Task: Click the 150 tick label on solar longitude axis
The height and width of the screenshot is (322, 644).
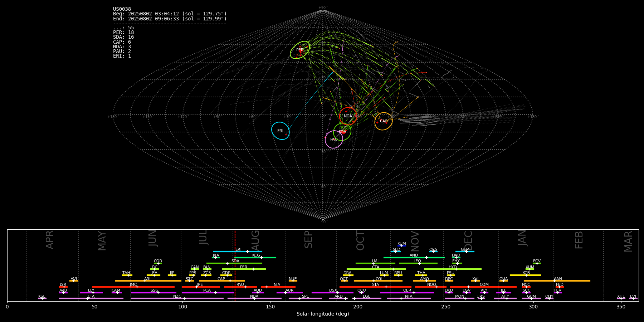Action: point(270,307)
